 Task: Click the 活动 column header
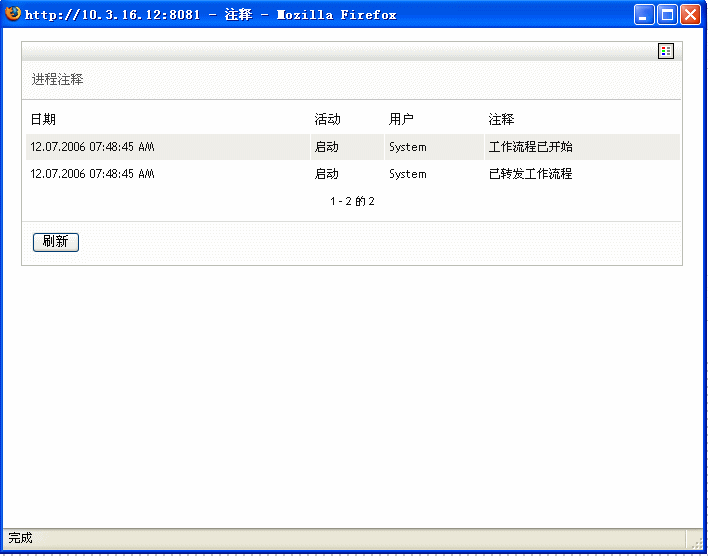point(327,119)
